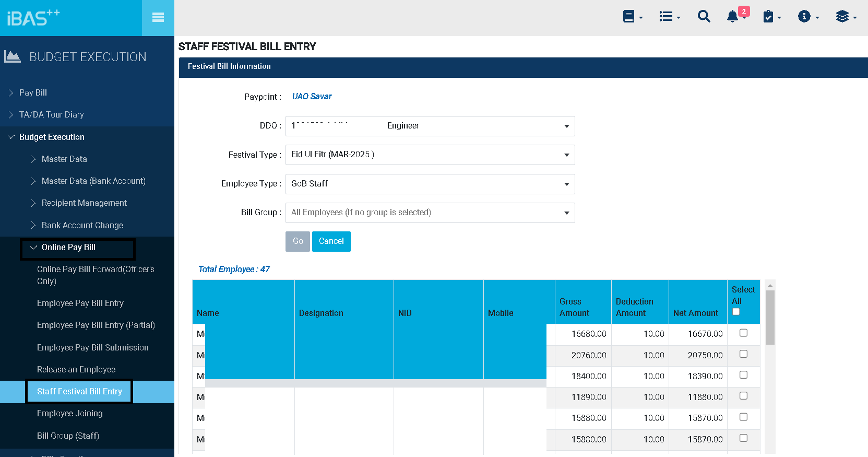Open the Bill Group dropdown

[430, 213]
